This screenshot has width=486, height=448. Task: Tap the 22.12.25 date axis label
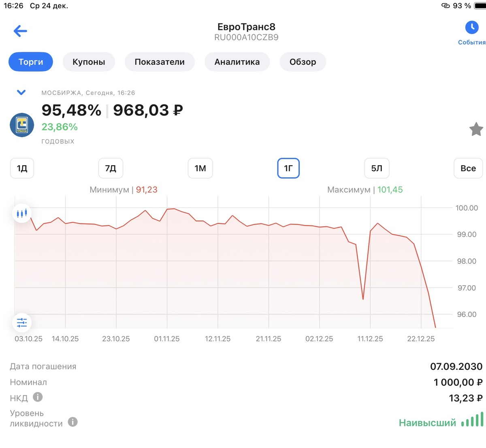(421, 339)
